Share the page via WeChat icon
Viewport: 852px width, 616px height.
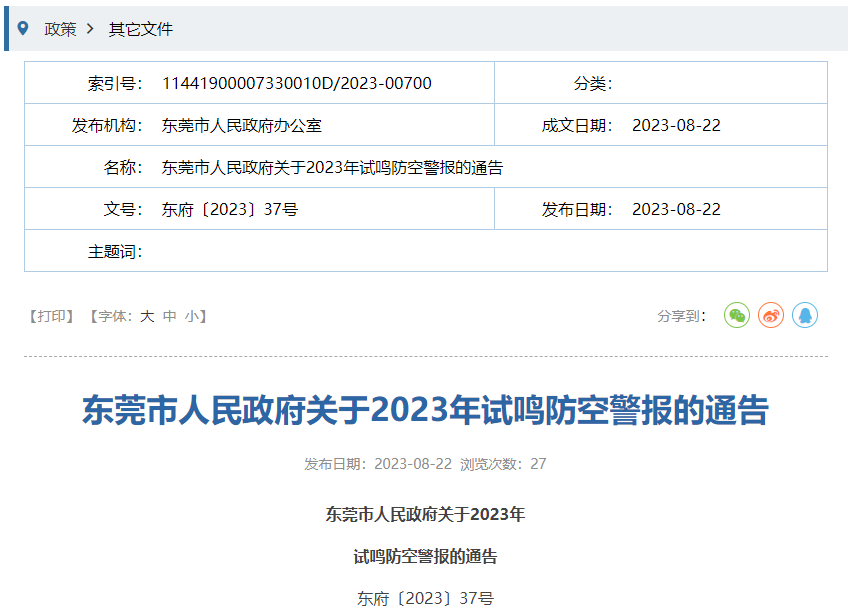tap(737, 315)
